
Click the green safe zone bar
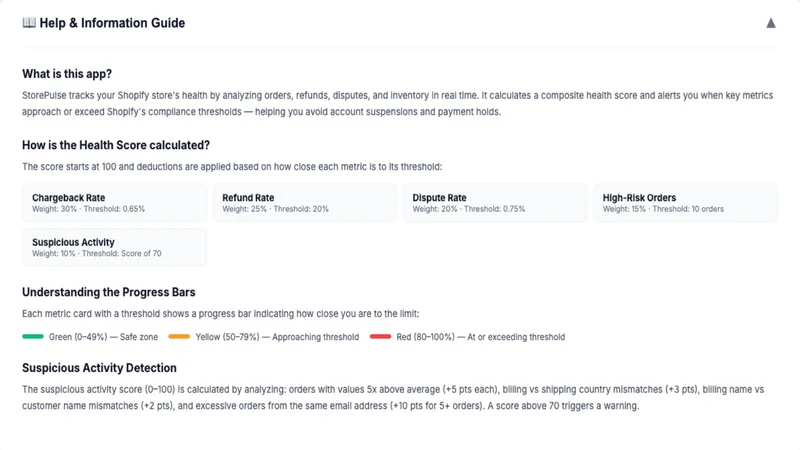pyautogui.click(x=33, y=337)
